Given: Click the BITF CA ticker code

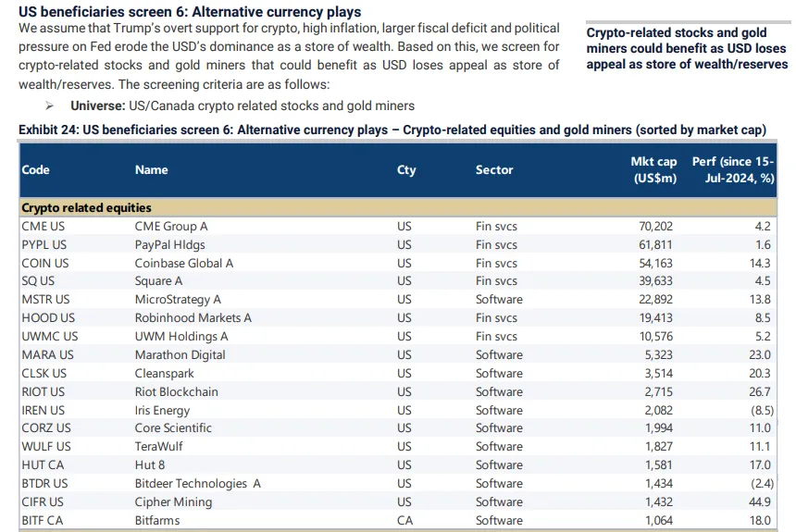Looking at the screenshot, I should click(43, 521).
